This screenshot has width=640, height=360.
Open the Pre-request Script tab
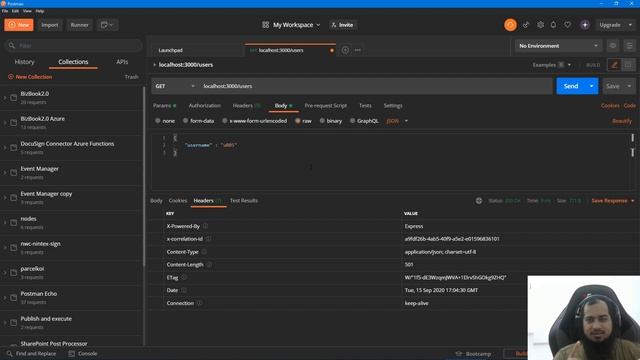326,105
